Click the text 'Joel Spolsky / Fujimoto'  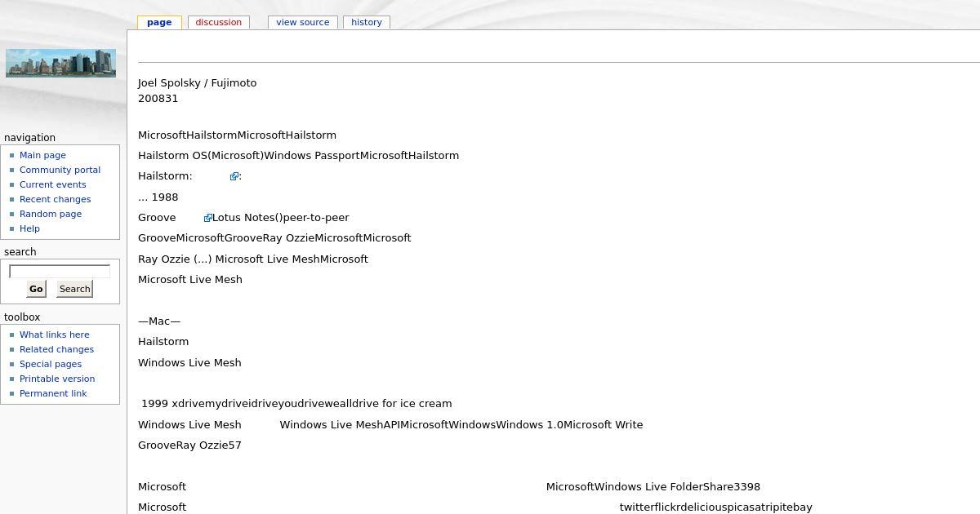[x=197, y=82]
